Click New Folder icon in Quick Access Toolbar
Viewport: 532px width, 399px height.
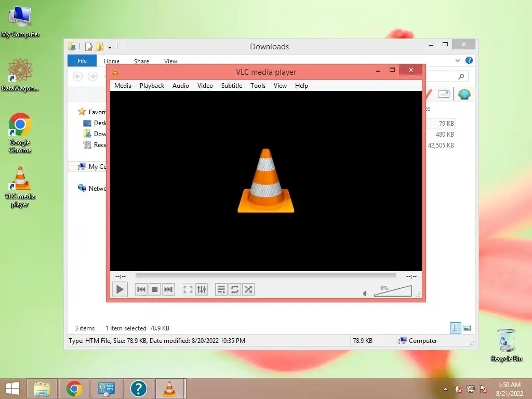coord(100,46)
